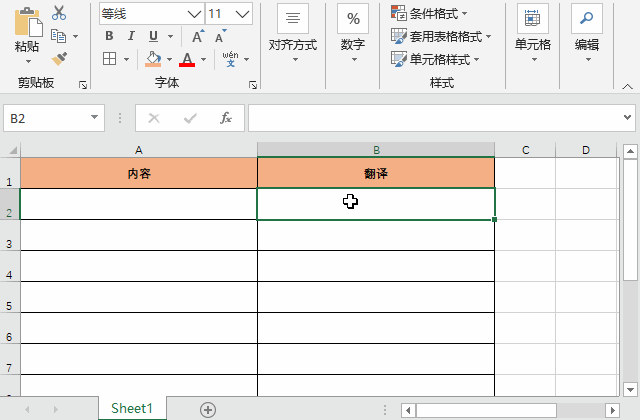Open the Name Box dropdown arrow

click(95, 118)
